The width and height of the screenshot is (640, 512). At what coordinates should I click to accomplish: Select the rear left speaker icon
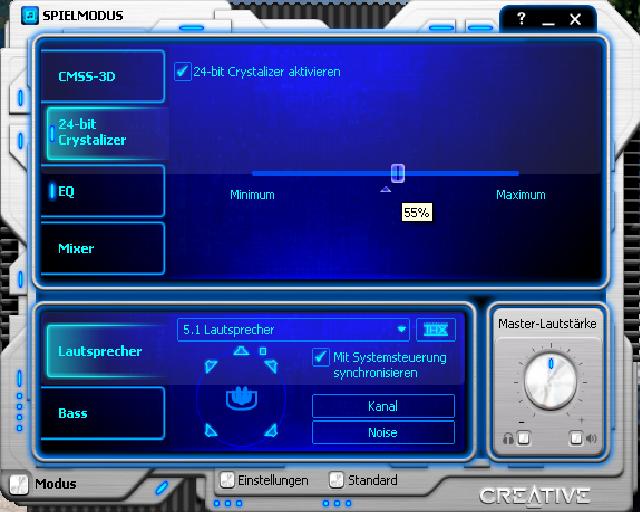211,430
